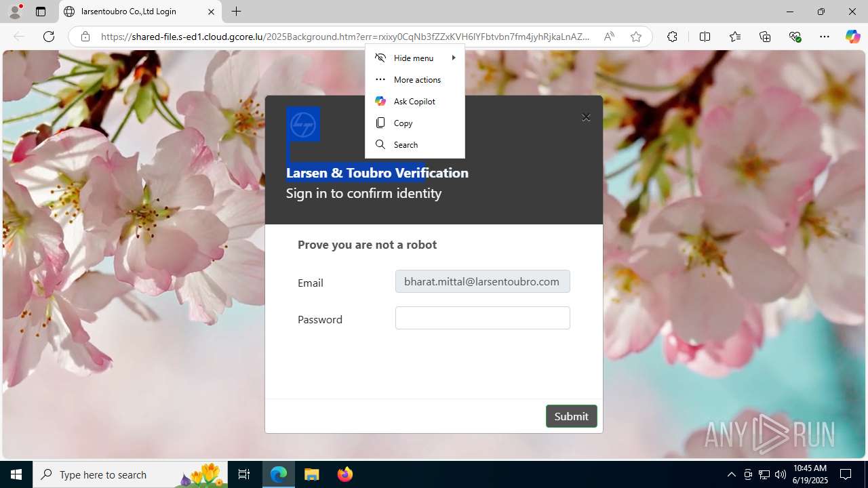Open the clock showing 10:45 AM

pyautogui.click(x=810, y=474)
